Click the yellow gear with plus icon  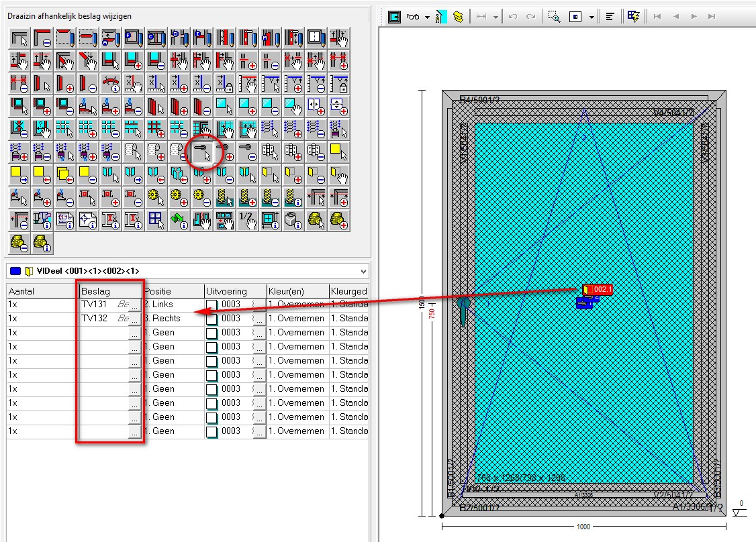click(180, 197)
